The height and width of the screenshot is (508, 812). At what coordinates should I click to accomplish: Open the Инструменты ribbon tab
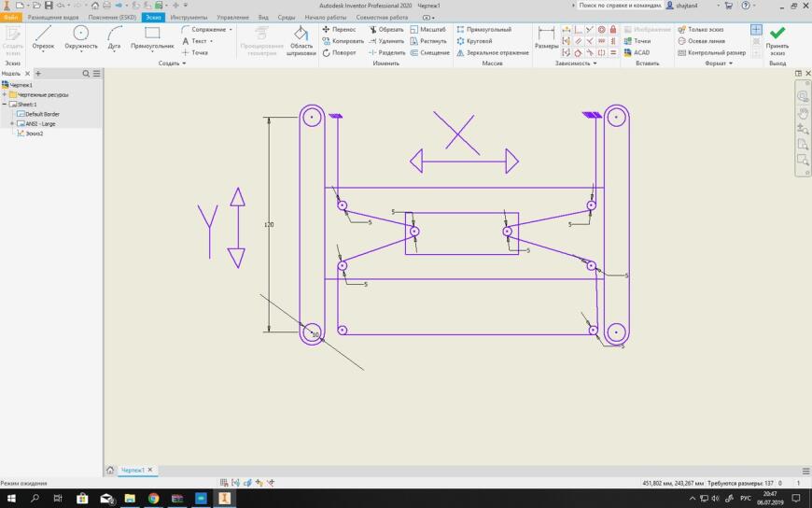pos(189,17)
